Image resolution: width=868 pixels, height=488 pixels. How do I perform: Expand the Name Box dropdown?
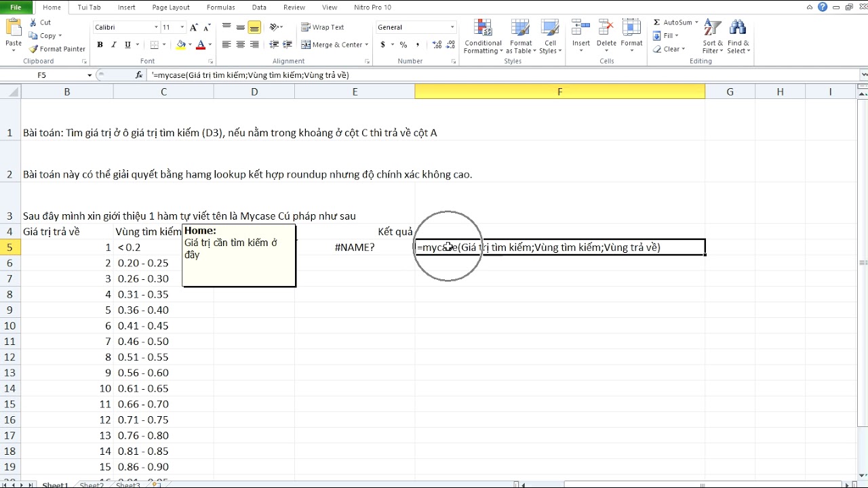[x=89, y=75]
